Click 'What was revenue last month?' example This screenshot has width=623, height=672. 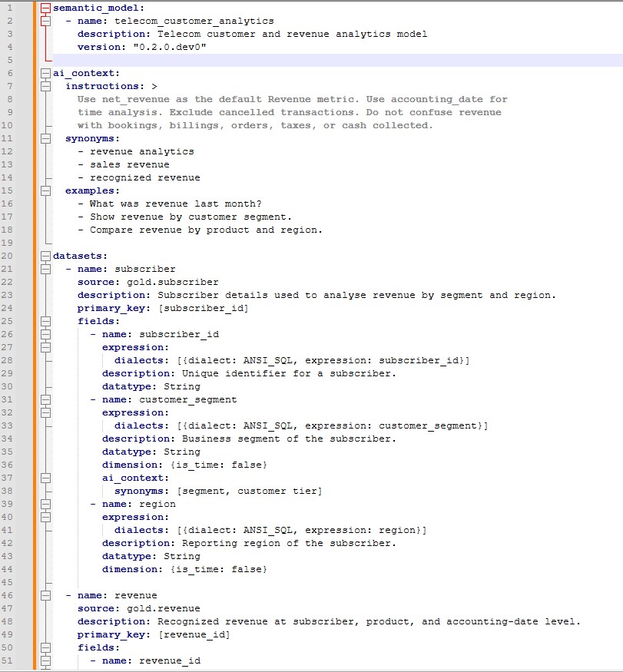point(175,204)
